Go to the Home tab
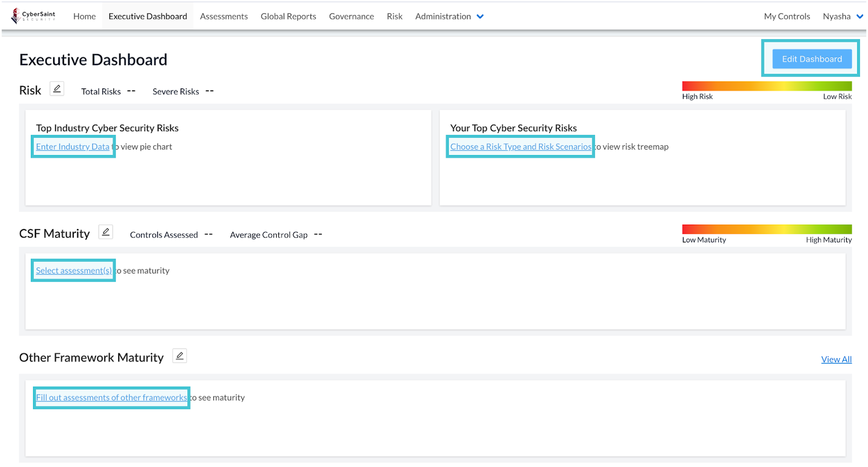868x467 pixels. pyautogui.click(x=85, y=16)
